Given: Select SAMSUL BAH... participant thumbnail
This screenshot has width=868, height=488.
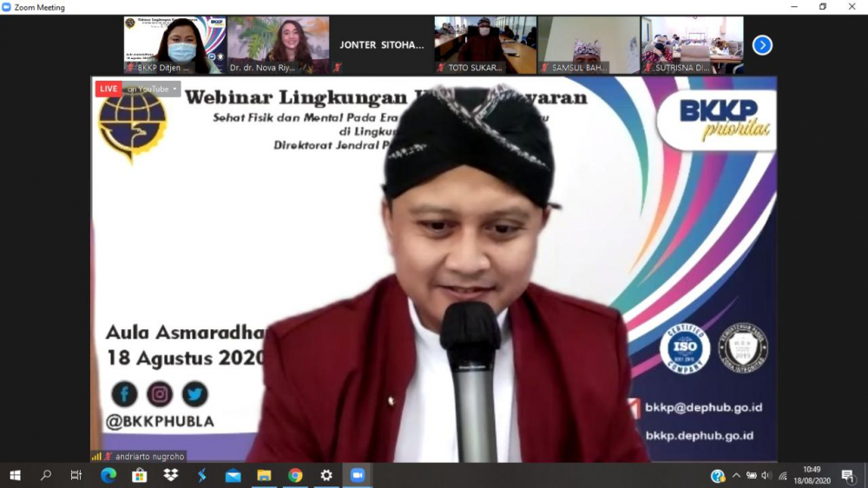Looking at the screenshot, I should point(589,45).
